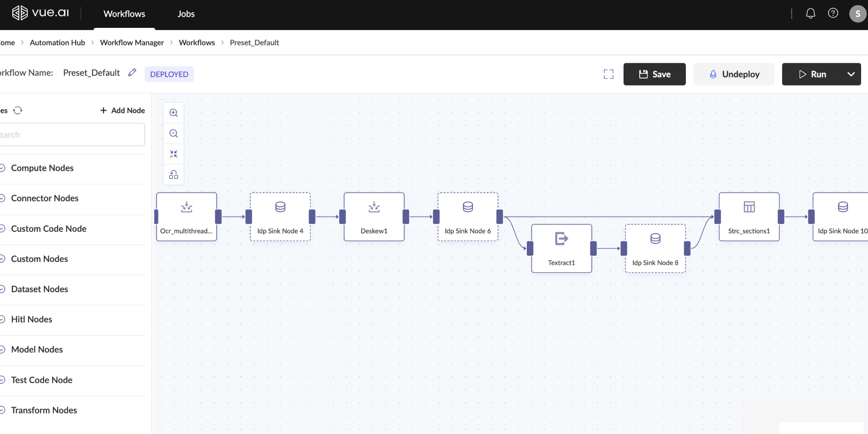The image size is (868, 434).
Task: Zoom out on the canvas
Action: [173, 133]
